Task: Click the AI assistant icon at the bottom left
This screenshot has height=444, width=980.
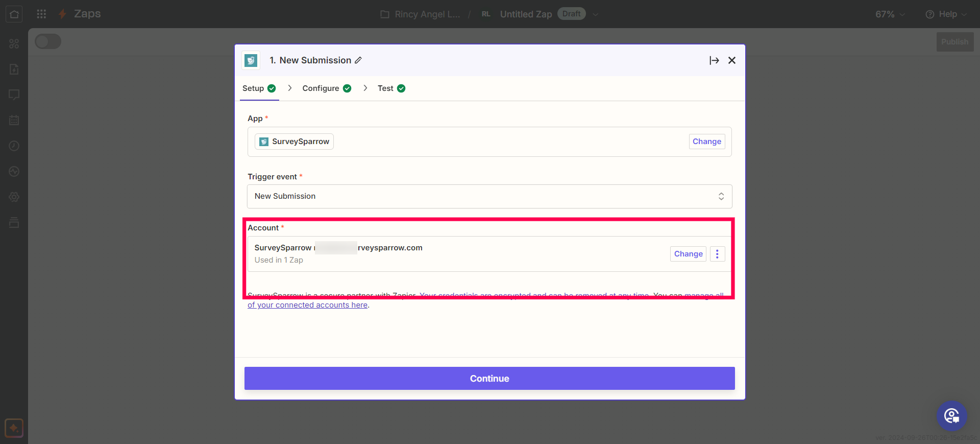Action: pos(14,428)
